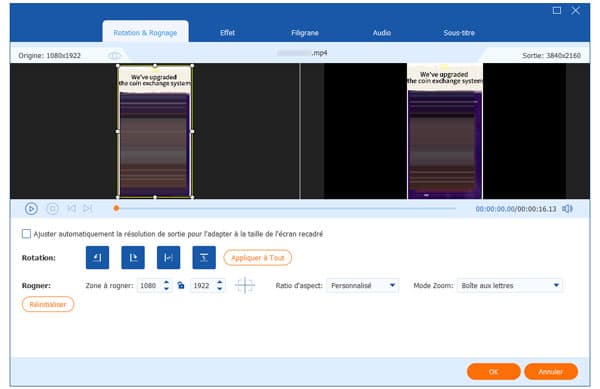Jump to next frame
Viewport: 600px width, 389px height.
[x=88, y=208]
